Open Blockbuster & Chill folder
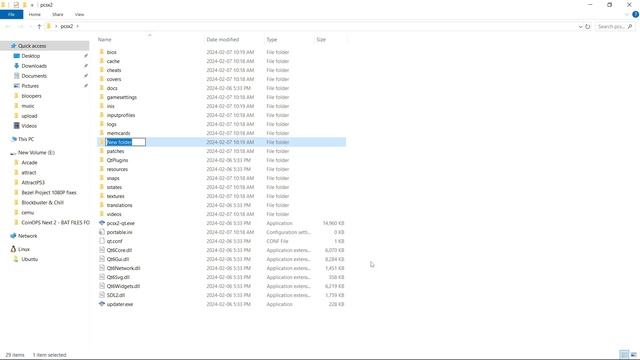 [42, 202]
